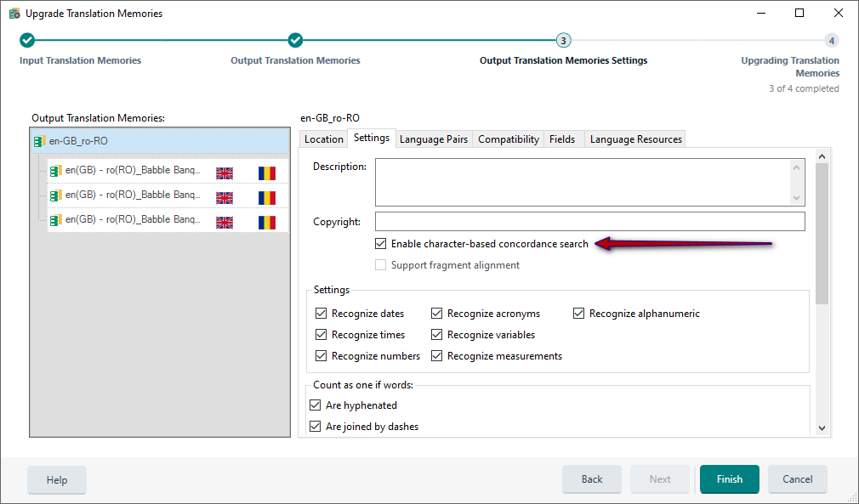Click the Input Translation Memories completed checkmark
This screenshot has height=504, width=859.
(26, 40)
